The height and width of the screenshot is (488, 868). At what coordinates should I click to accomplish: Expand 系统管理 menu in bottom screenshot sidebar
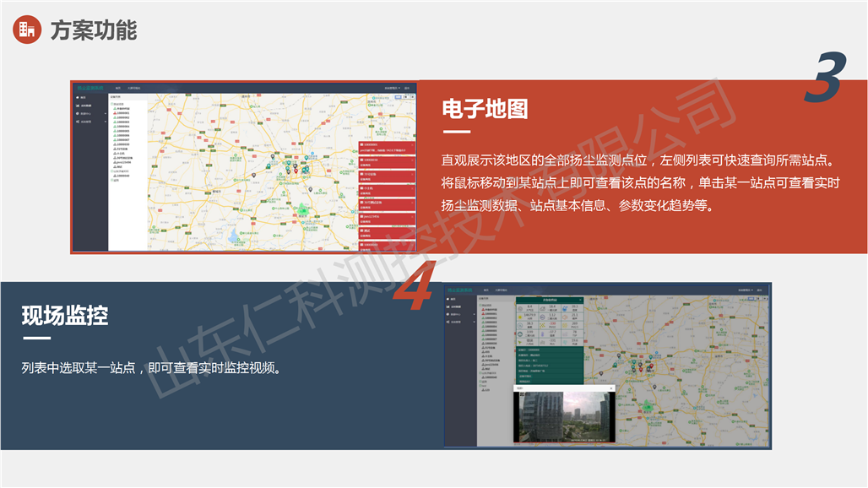pos(460,322)
